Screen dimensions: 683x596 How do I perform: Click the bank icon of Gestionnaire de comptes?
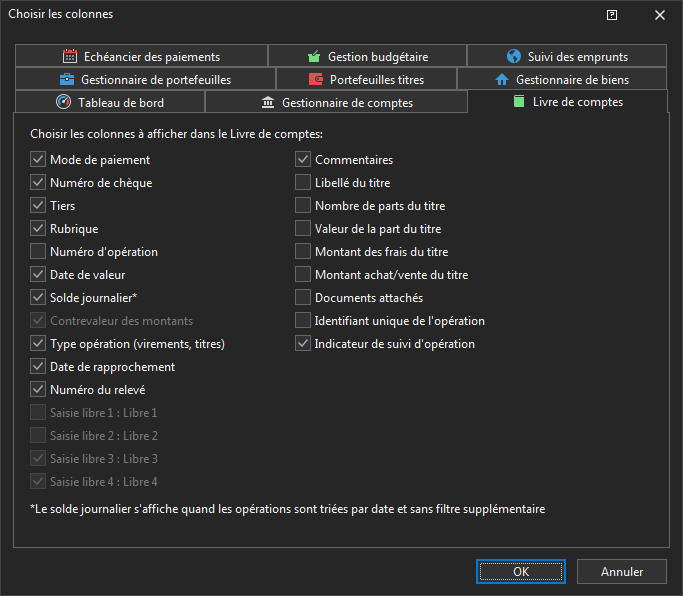click(268, 102)
